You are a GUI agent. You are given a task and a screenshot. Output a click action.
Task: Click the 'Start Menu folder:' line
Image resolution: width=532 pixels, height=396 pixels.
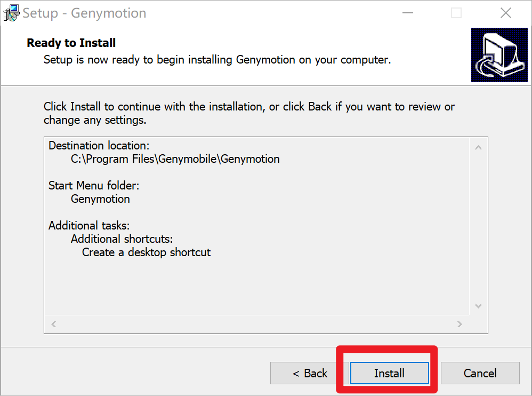(94, 185)
